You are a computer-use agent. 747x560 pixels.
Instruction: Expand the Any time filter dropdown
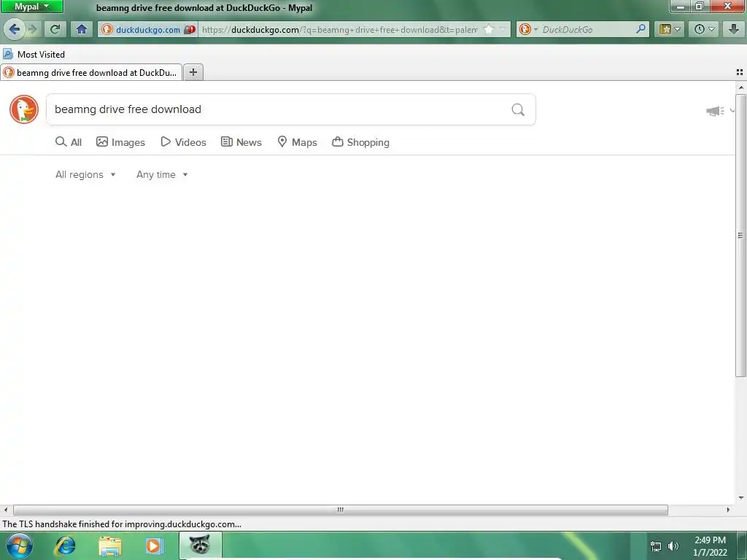(x=162, y=175)
